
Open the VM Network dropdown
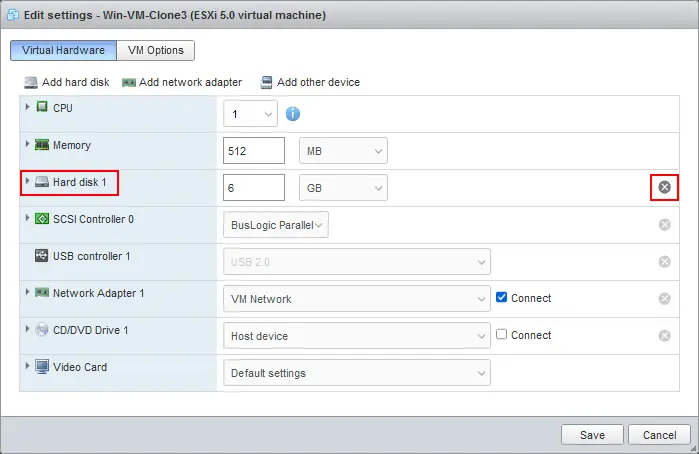point(357,299)
